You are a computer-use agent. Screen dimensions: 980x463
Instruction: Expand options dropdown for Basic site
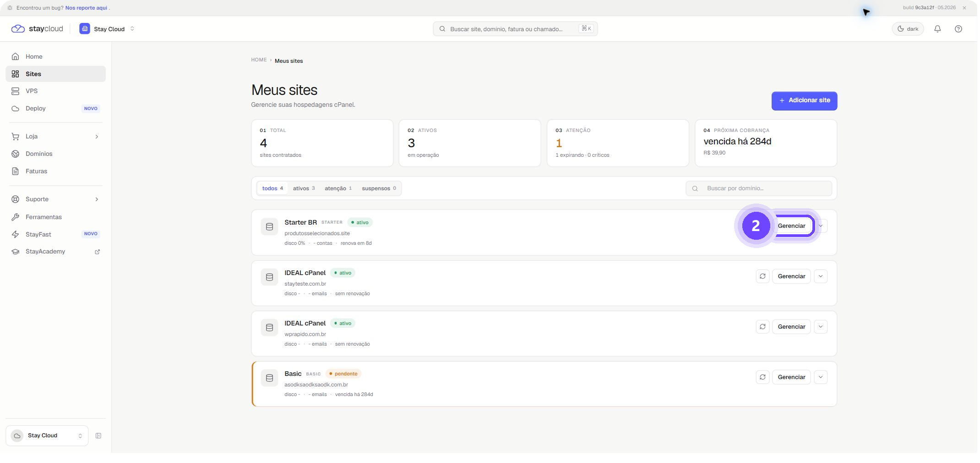[x=821, y=377]
